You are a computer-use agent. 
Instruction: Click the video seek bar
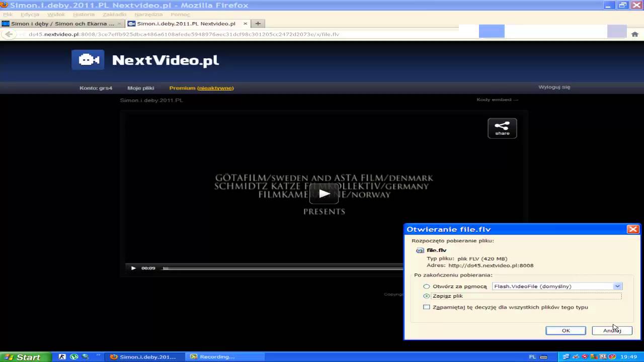point(283,268)
